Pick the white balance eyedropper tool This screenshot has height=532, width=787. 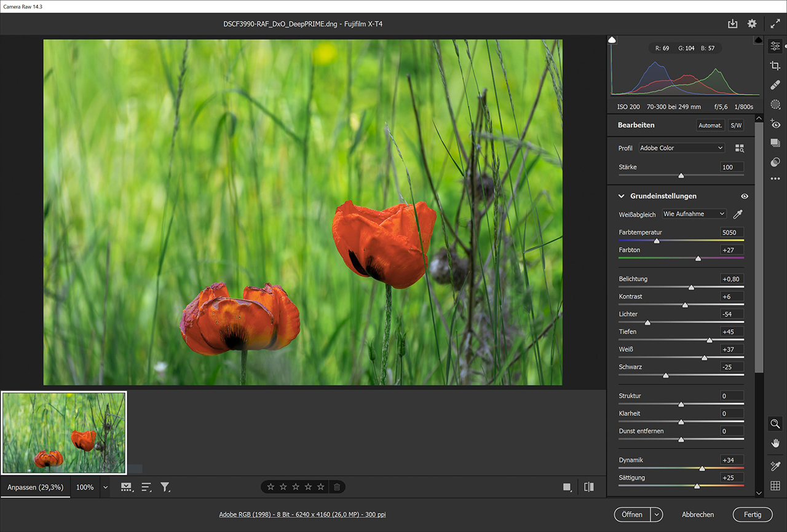[x=738, y=214]
